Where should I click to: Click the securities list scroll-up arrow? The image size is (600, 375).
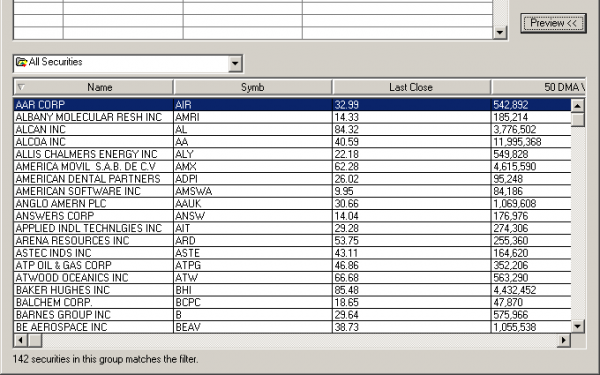tap(577, 105)
